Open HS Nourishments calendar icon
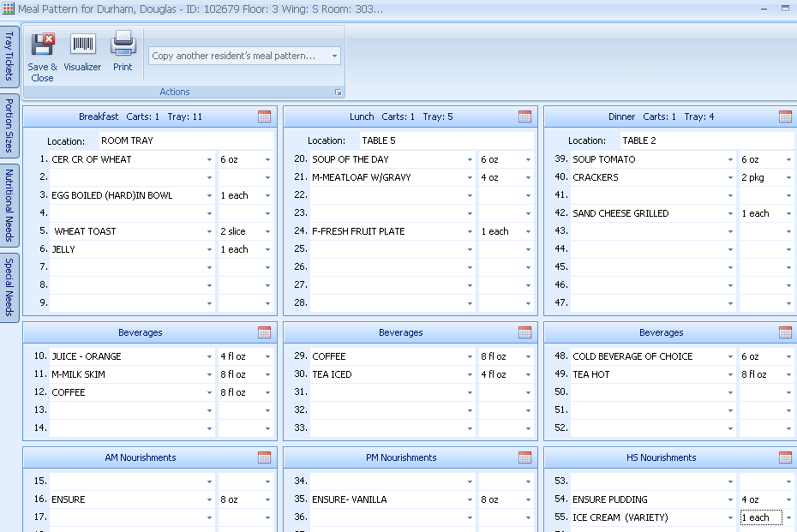The height and width of the screenshot is (532, 797). [785, 457]
